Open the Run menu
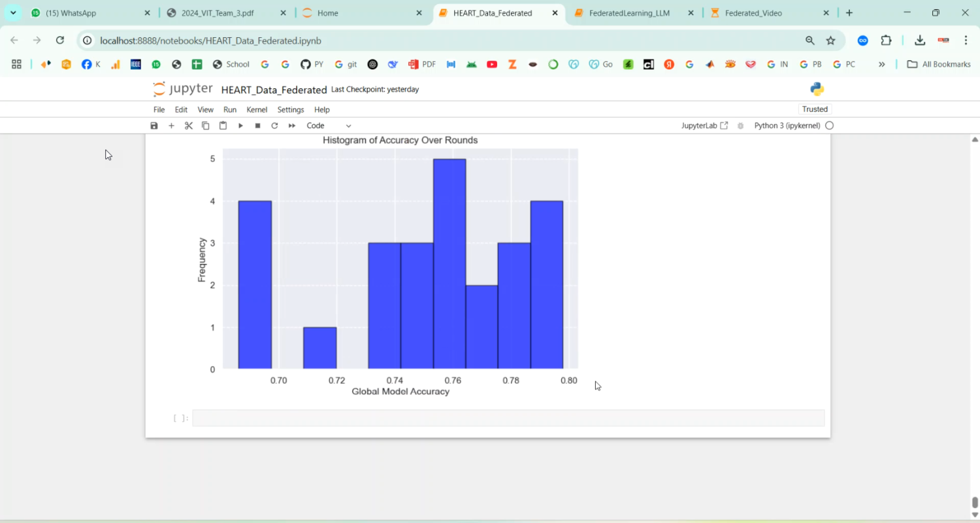Image resolution: width=980 pixels, height=523 pixels. tap(230, 110)
